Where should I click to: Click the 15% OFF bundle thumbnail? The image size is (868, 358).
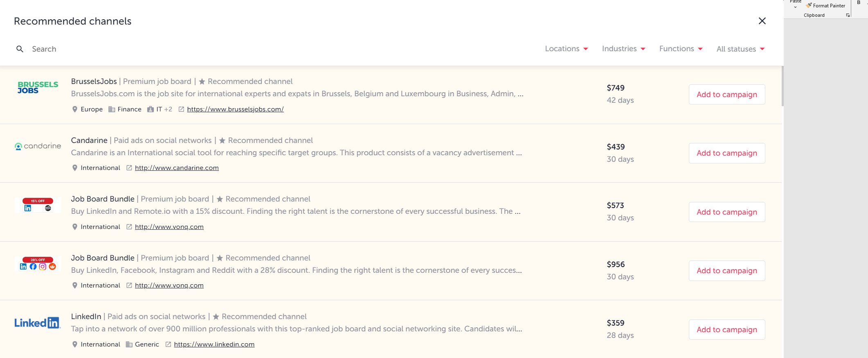(x=38, y=205)
